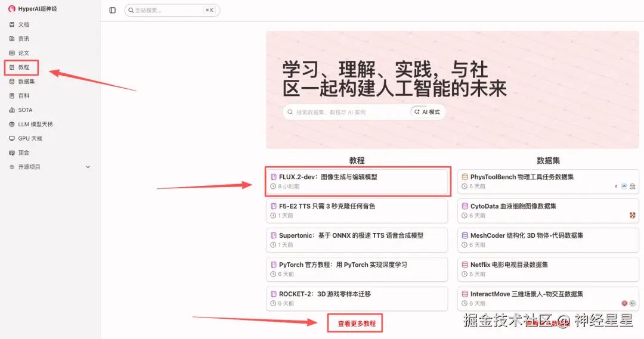Open Supertonic ONNX TTS tutorial
Viewport: 644px width, 339px height.
pyautogui.click(x=357, y=240)
